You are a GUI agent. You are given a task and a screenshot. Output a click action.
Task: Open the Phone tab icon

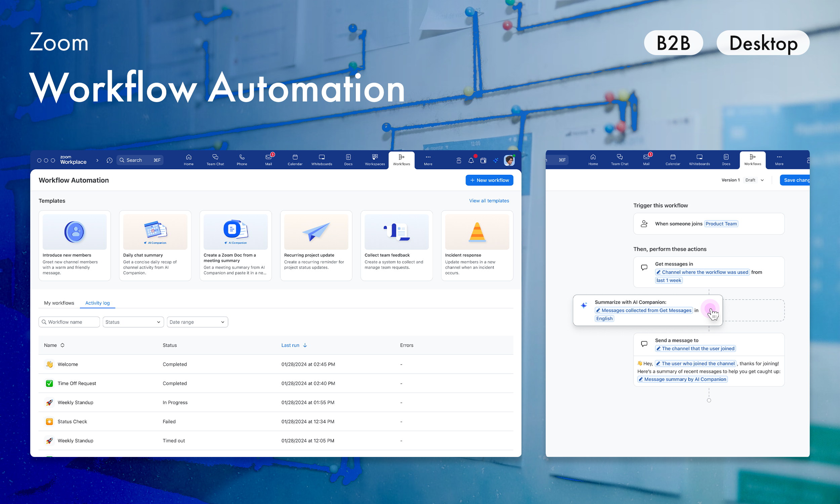click(x=242, y=157)
